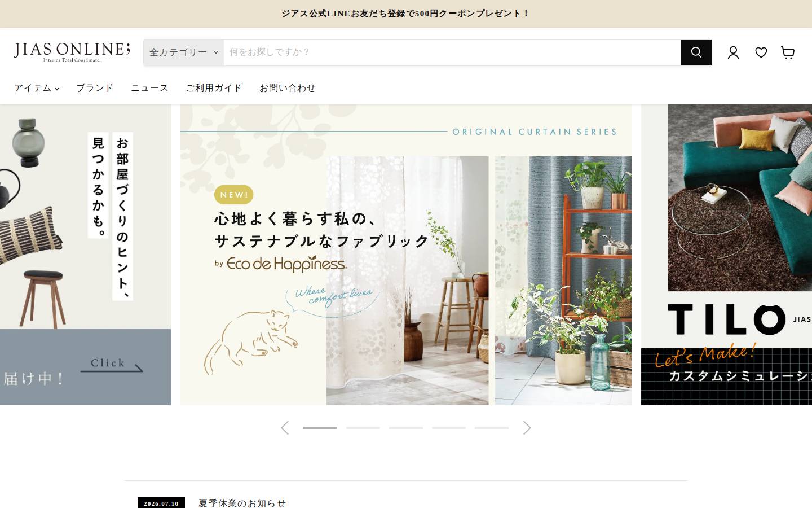Open the 夏季休業のお知らせ news link

242,503
